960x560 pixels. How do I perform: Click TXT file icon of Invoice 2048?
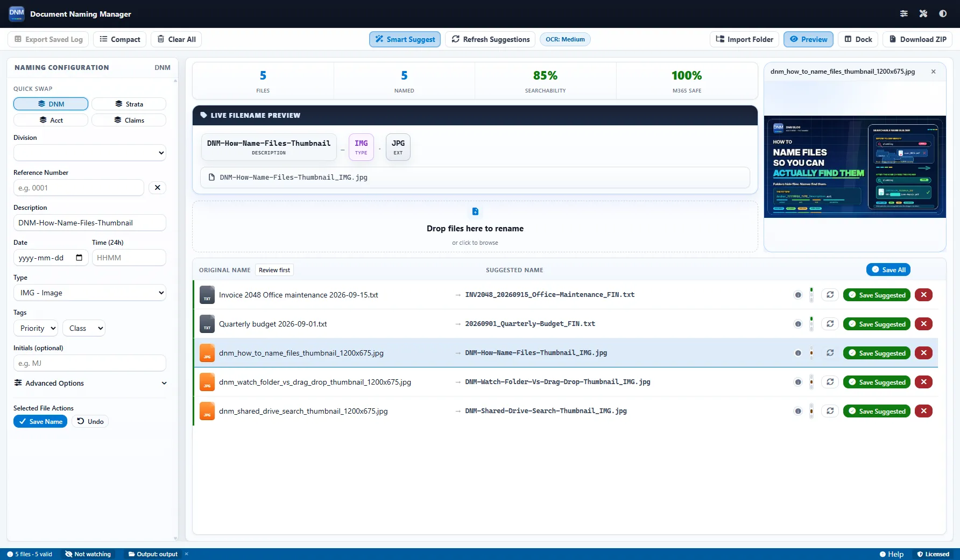click(207, 295)
